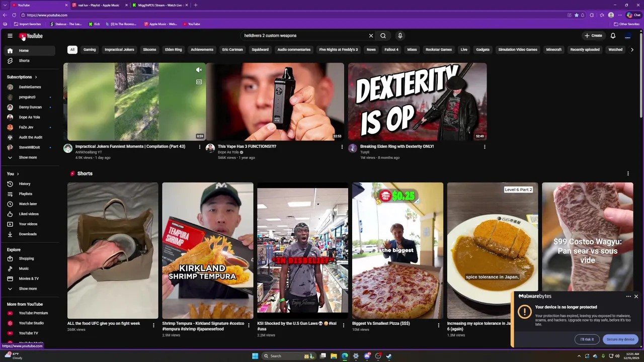Expand Explore Show more
This screenshot has width=644, height=362.
click(30, 289)
